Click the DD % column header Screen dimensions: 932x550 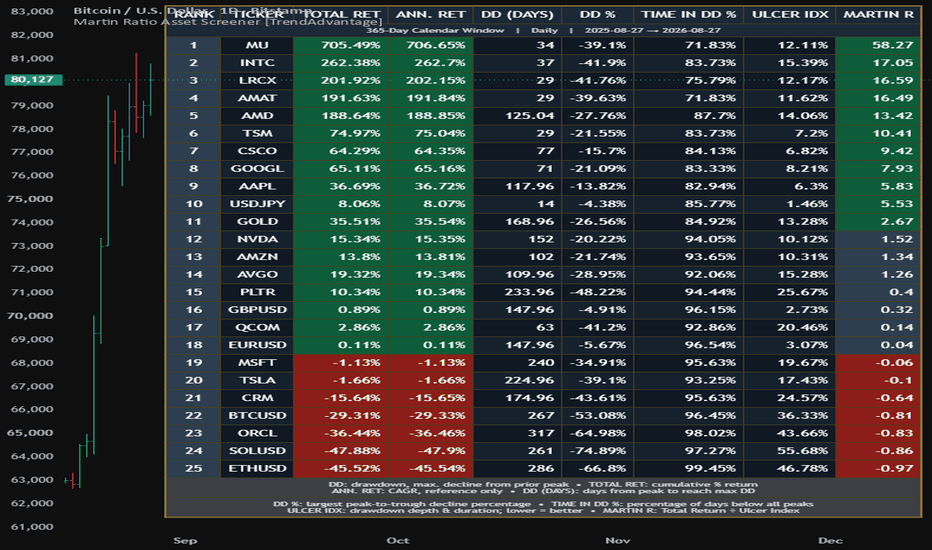click(597, 14)
